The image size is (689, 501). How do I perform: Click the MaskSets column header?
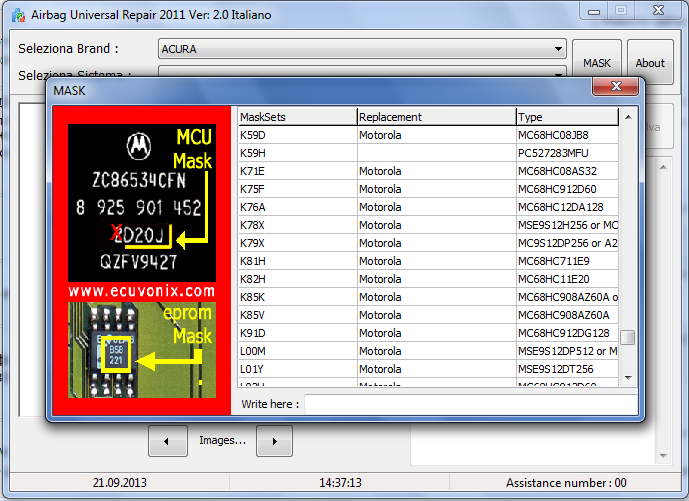(x=298, y=117)
